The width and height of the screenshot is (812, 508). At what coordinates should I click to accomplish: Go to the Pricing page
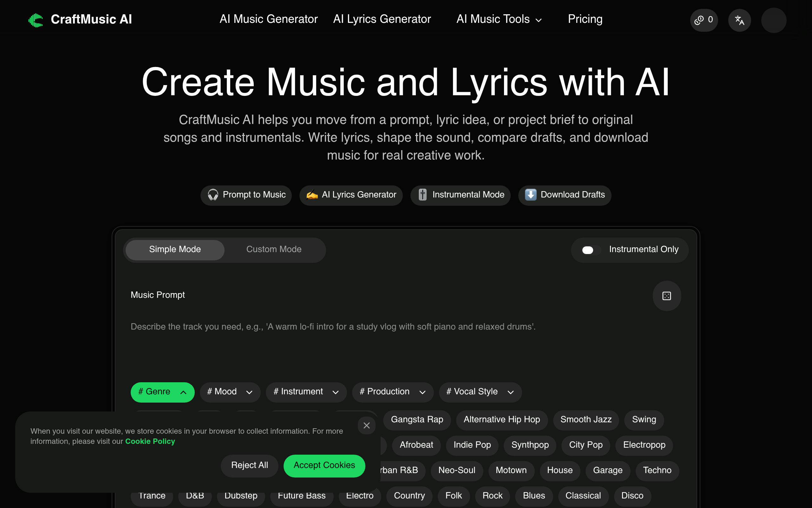pyautogui.click(x=585, y=19)
